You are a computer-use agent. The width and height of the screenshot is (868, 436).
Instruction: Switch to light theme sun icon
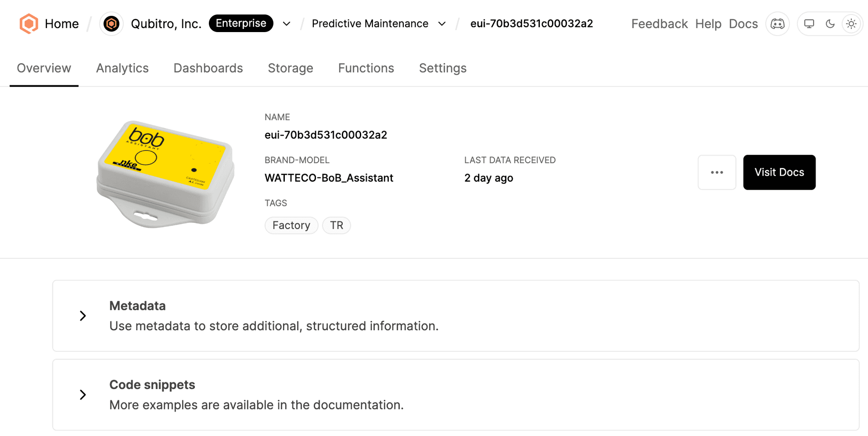coord(851,23)
